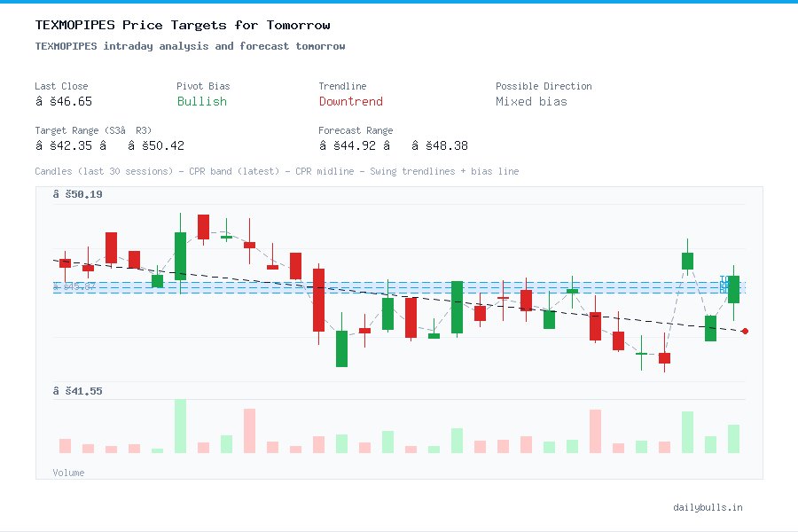
Task: Click the "Last Close" label
Action: pyautogui.click(x=61, y=86)
